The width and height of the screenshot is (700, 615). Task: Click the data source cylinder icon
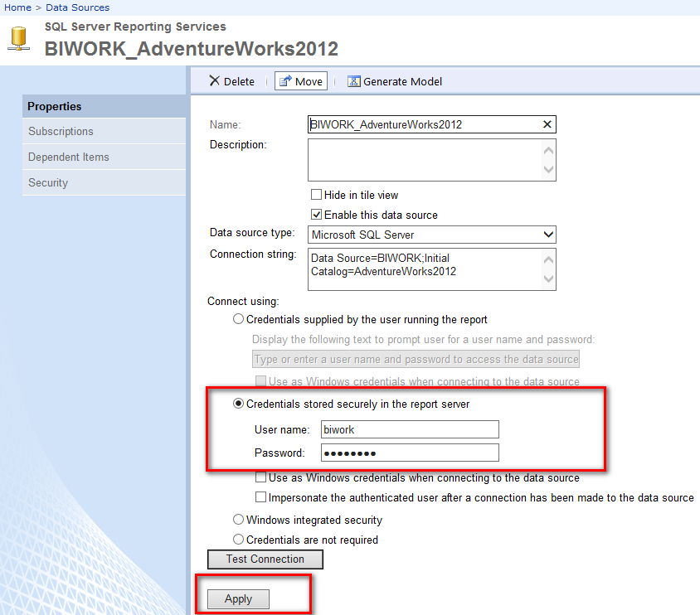click(19, 38)
